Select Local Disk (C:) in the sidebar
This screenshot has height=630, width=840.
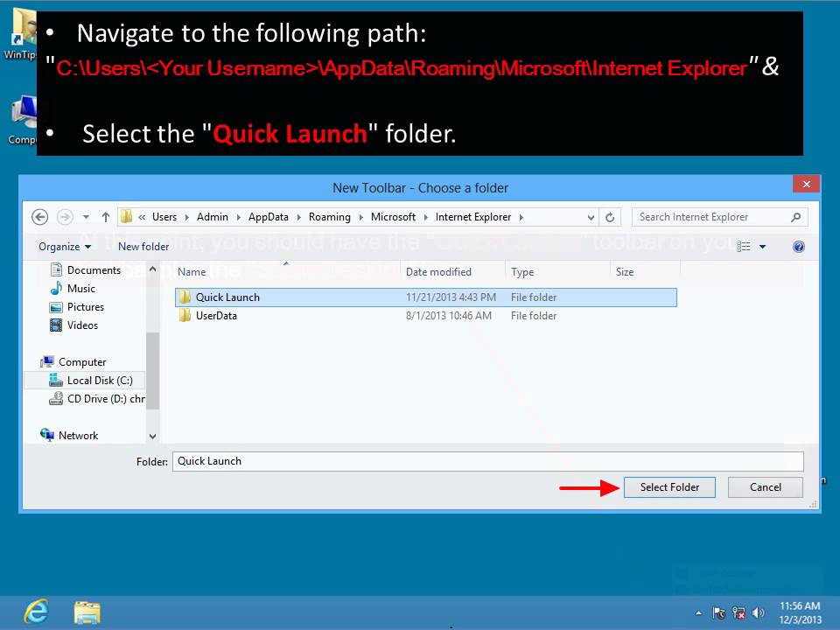[x=98, y=380]
